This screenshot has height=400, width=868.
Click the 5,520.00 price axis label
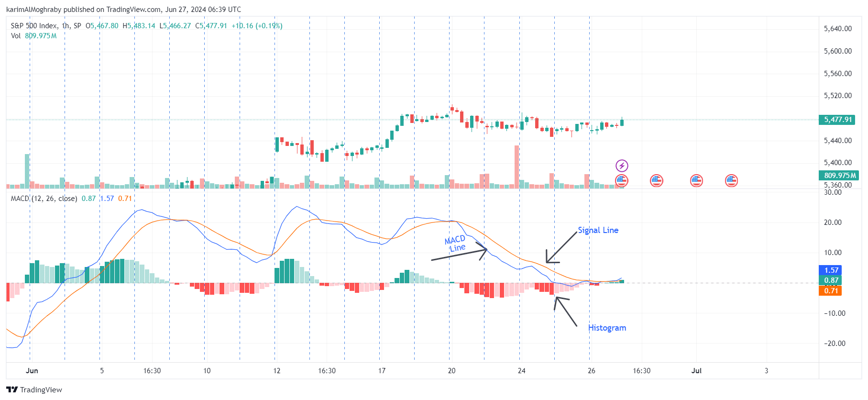(x=838, y=96)
